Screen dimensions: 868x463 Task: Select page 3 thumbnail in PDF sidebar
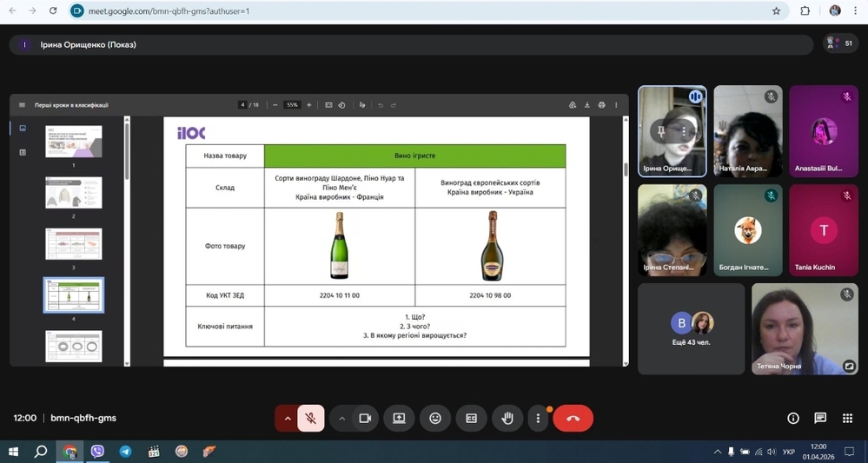pyautogui.click(x=74, y=244)
